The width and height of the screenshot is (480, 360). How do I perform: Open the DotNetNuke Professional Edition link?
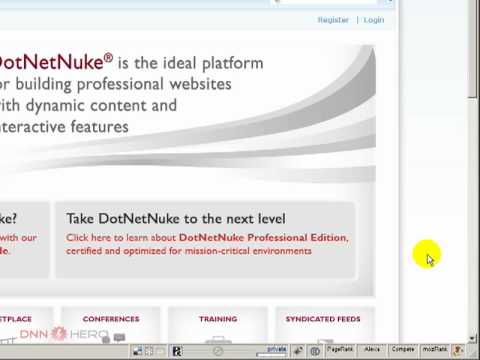264,238
